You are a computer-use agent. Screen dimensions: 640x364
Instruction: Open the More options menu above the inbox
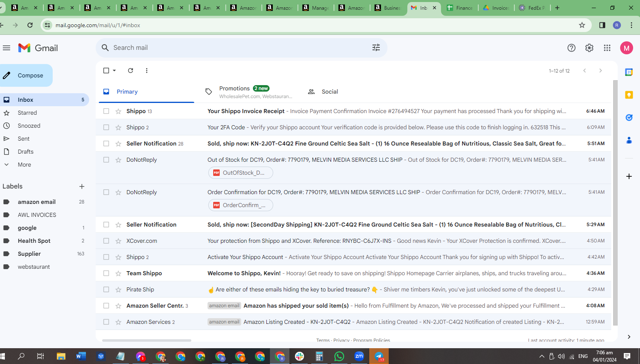tap(147, 71)
